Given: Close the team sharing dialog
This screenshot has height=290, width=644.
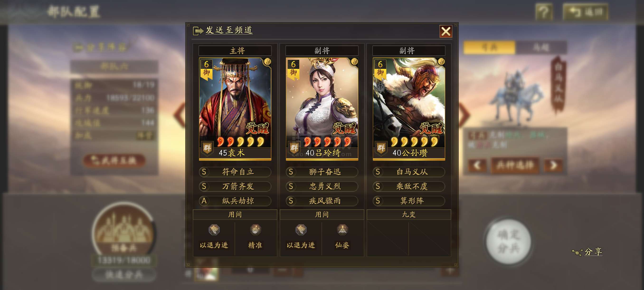Looking at the screenshot, I should pyautogui.click(x=446, y=32).
